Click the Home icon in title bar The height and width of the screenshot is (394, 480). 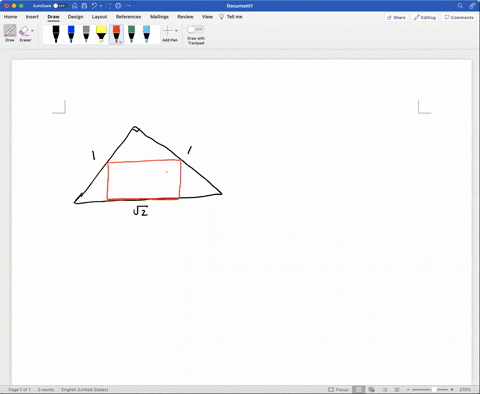tap(75, 6)
